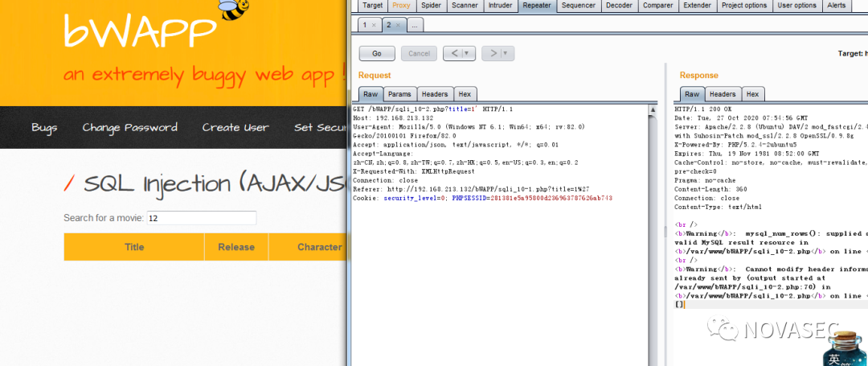Go back to the previous request in history
The width and height of the screenshot is (868, 366).
454,54
